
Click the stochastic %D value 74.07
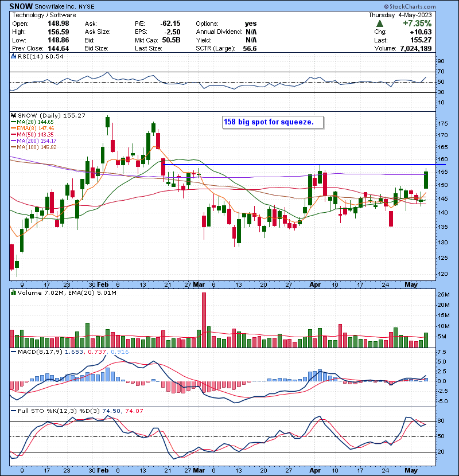(134, 411)
